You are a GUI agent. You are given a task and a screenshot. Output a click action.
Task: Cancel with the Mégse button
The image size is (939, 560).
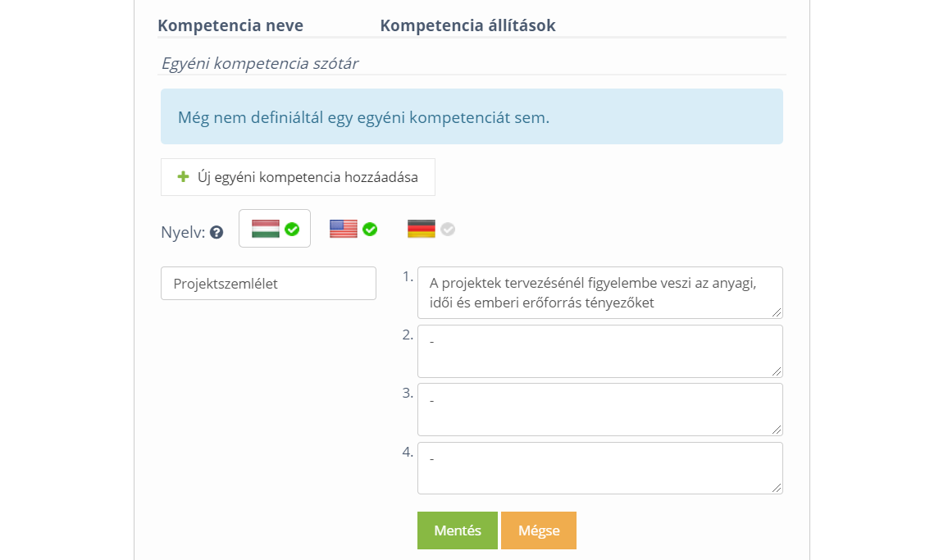tap(539, 530)
